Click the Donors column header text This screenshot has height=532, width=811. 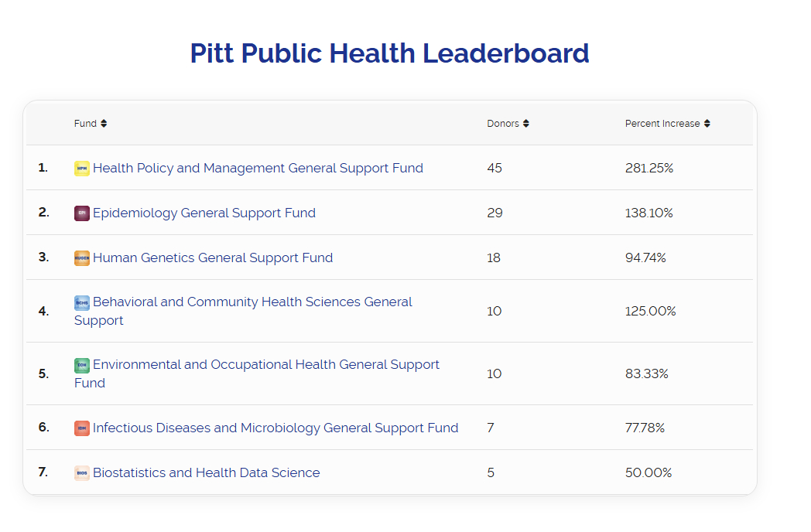tap(503, 124)
